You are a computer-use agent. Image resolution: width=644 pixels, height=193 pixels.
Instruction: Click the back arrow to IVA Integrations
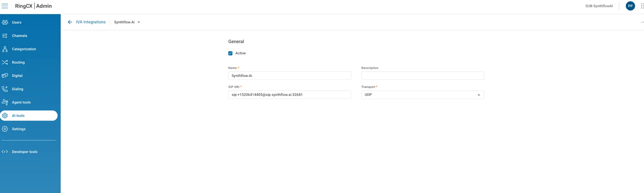[70, 22]
